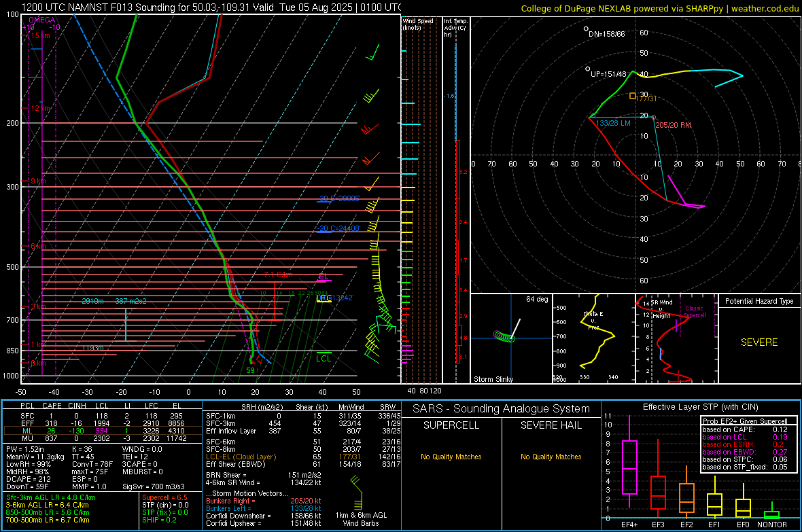The height and width of the screenshot is (532, 802).
Task: Click the Effective Layer STP (with CIN) title
Action: [x=700, y=407]
